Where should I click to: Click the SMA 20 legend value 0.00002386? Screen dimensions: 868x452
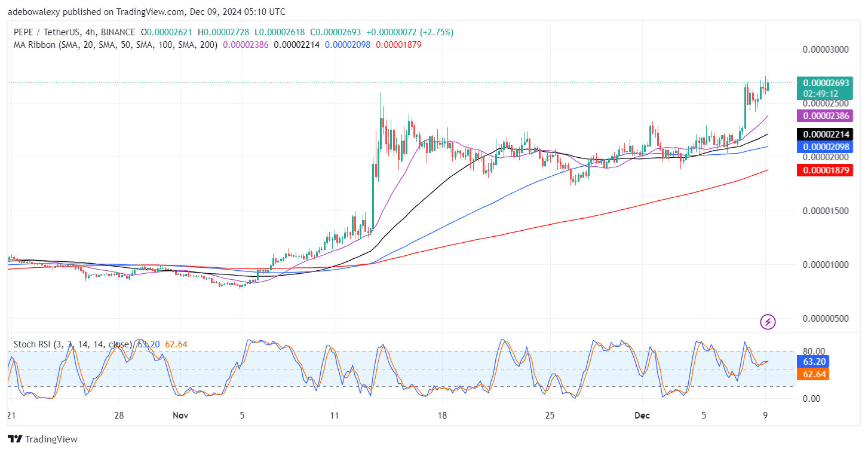(247, 45)
